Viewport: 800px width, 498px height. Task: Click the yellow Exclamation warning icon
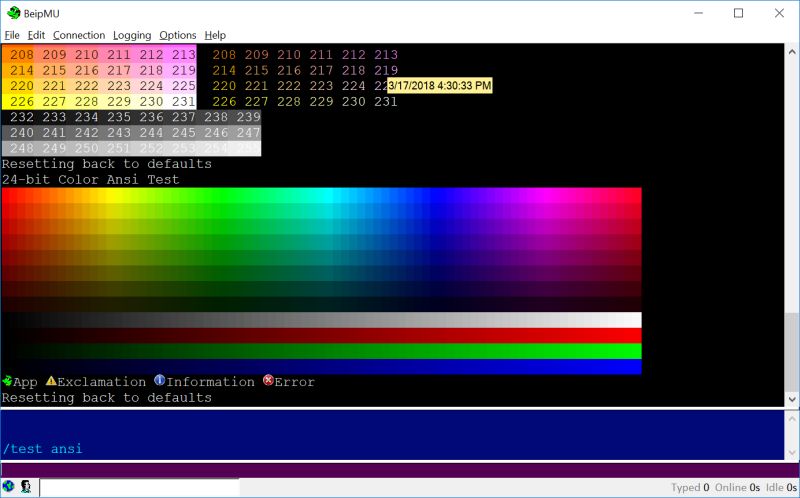click(x=51, y=381)
